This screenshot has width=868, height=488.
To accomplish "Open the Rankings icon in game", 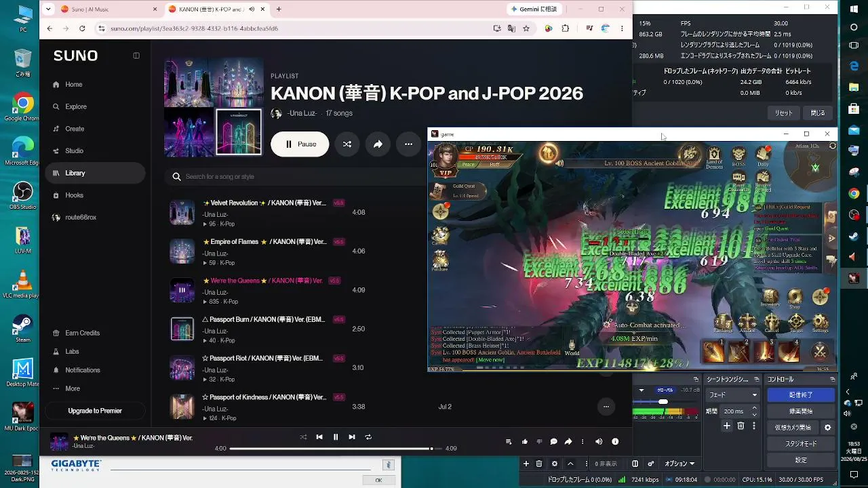I will click(x=723, y=322).
